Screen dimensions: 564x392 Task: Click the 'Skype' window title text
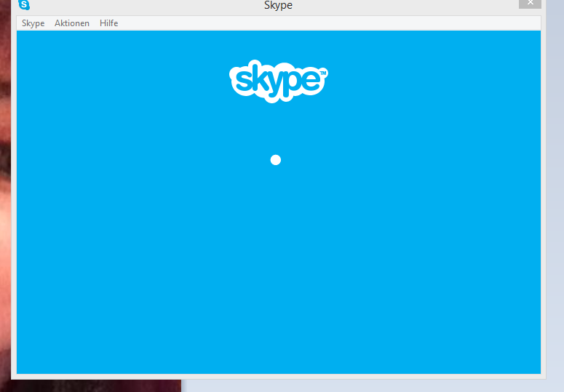[x=278, y=6]
